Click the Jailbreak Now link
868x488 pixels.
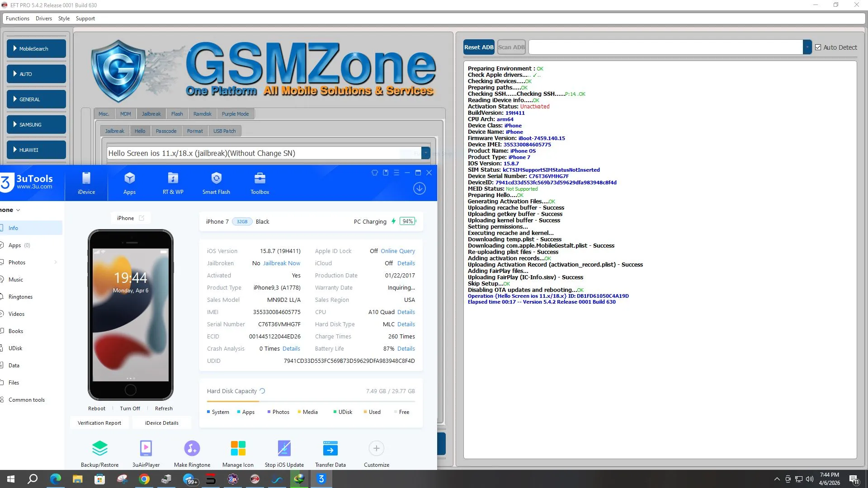point(281,263)
